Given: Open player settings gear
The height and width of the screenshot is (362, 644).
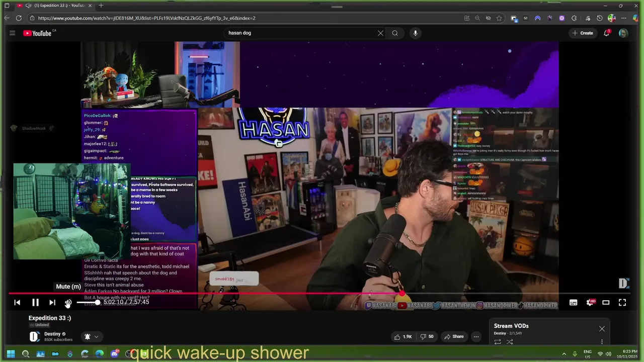Looking at the screenshot, I should coord(590,302).
